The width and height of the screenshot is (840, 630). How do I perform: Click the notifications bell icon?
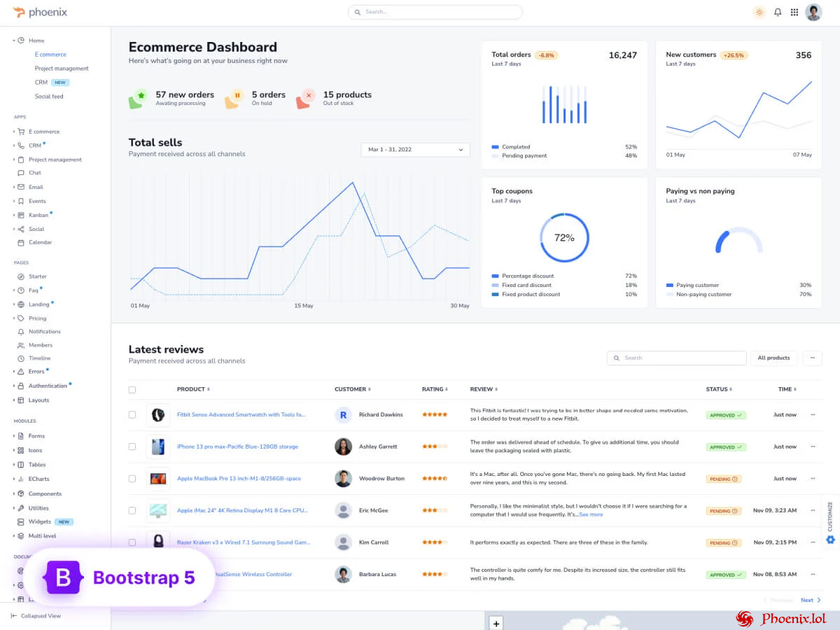click(x=777, y=12)
